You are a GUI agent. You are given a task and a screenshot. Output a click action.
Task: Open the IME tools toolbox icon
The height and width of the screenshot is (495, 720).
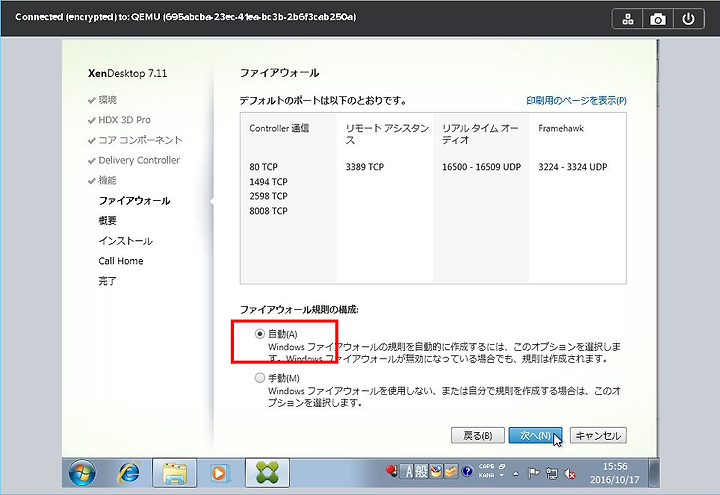(451, 471)
